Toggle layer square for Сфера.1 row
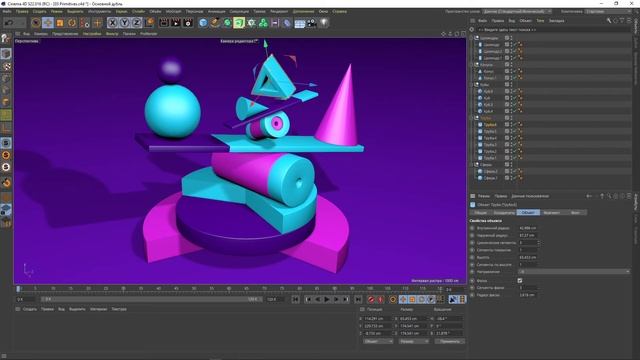640x360 pixels. [x=507, y=178]
